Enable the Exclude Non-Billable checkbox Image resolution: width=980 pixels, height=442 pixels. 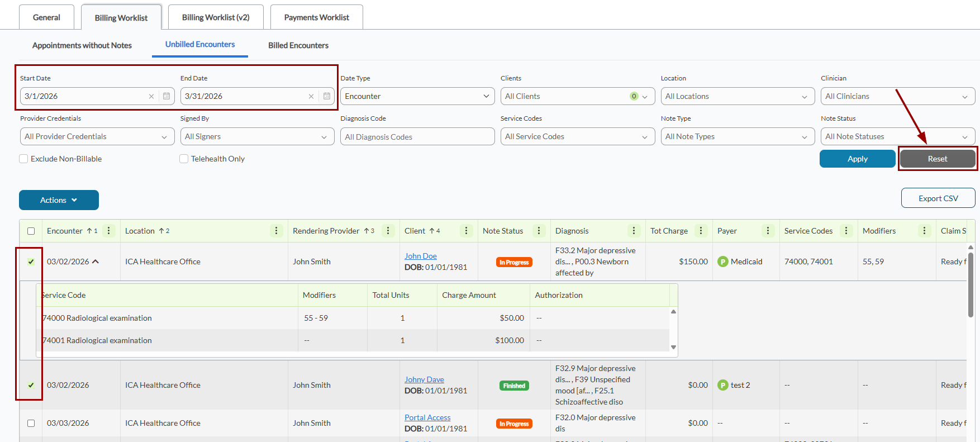click(x=24, y=159)
